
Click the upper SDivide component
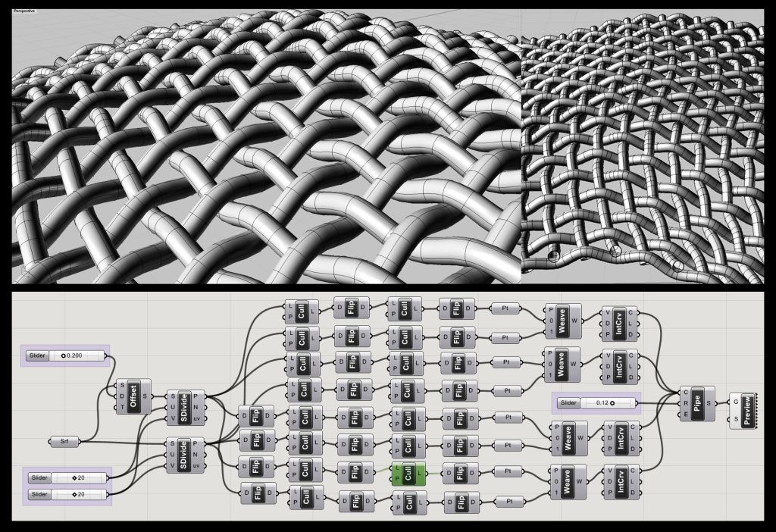[184, 407]
